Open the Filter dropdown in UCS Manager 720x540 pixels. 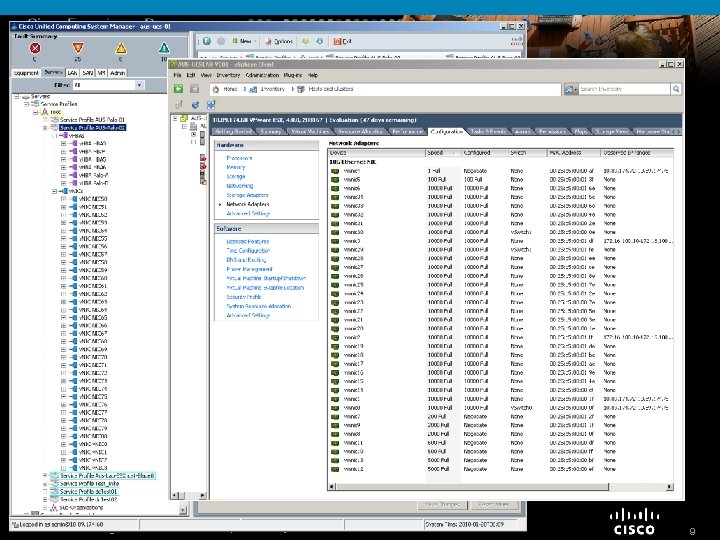point(139,85)
